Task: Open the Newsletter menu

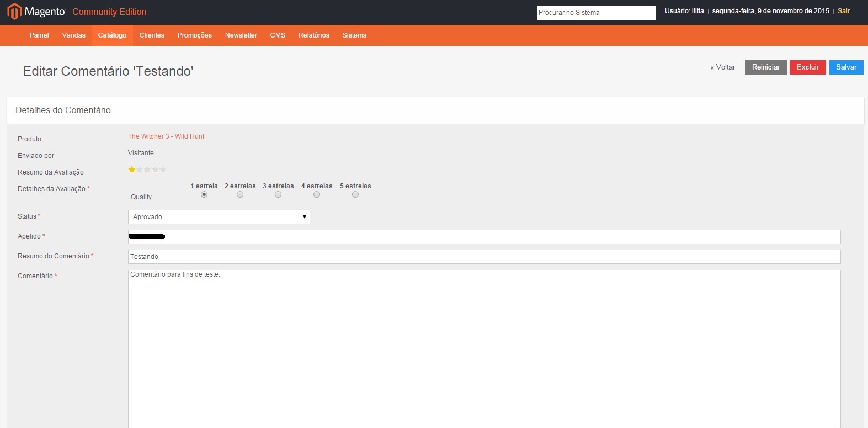Action: [241, 35]
